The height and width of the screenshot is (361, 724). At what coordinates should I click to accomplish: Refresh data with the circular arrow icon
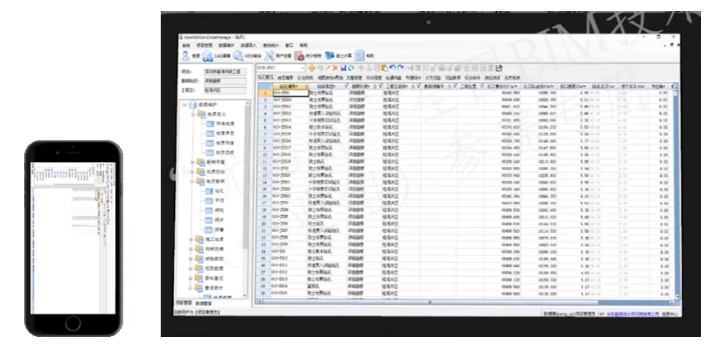pyautogui.click(x=350, y=68)
